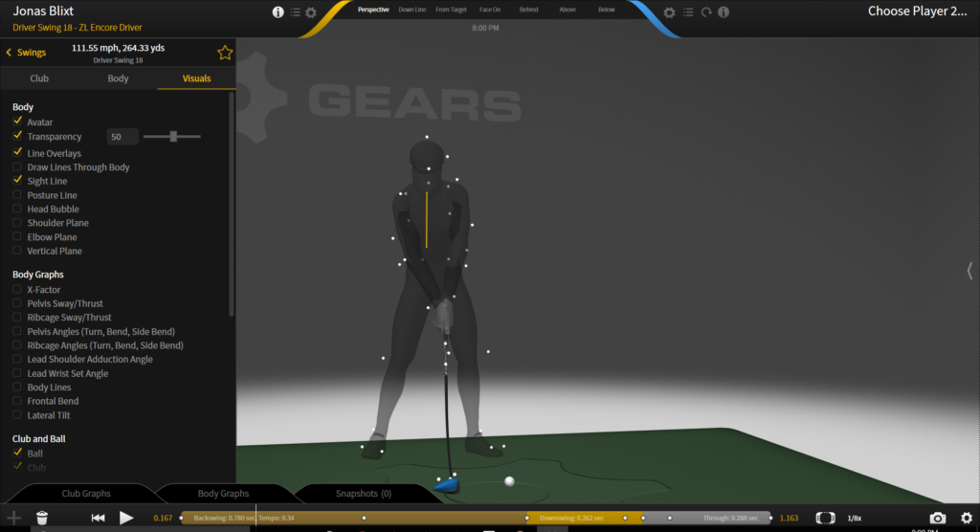
Task: Uncheck the Avatar checkbox
Action: (x=17, y=122)
